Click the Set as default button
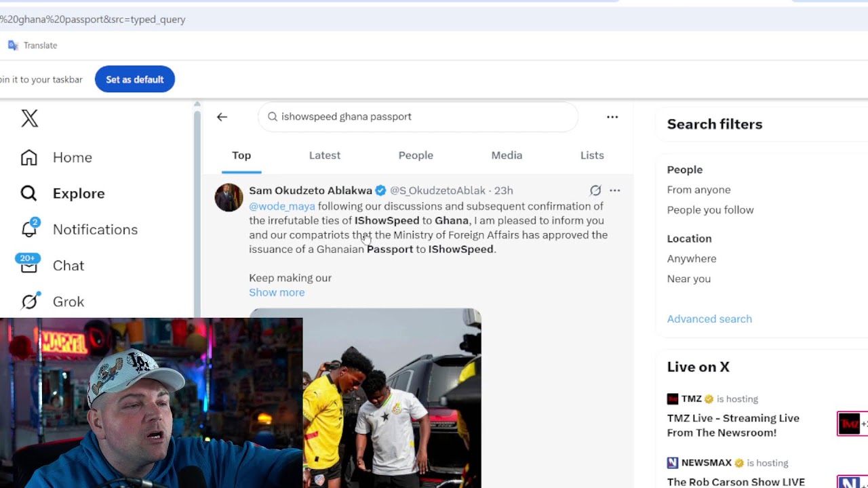 point(135,79)
